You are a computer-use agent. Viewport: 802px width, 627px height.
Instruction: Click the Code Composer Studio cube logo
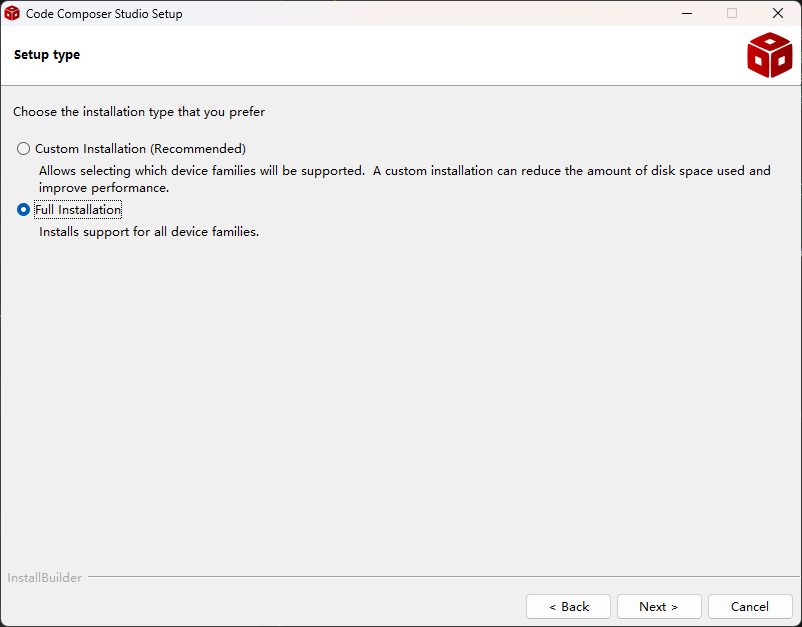coord(769,55)
